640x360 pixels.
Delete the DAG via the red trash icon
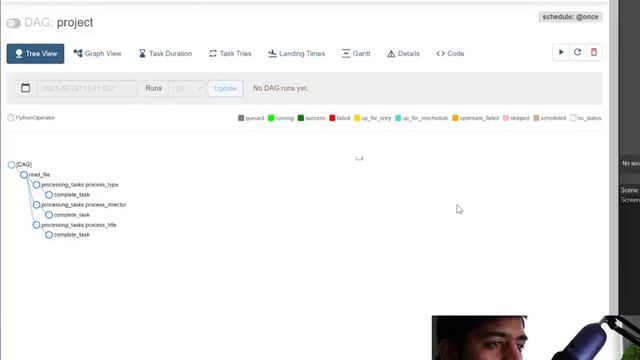point(594,52)
